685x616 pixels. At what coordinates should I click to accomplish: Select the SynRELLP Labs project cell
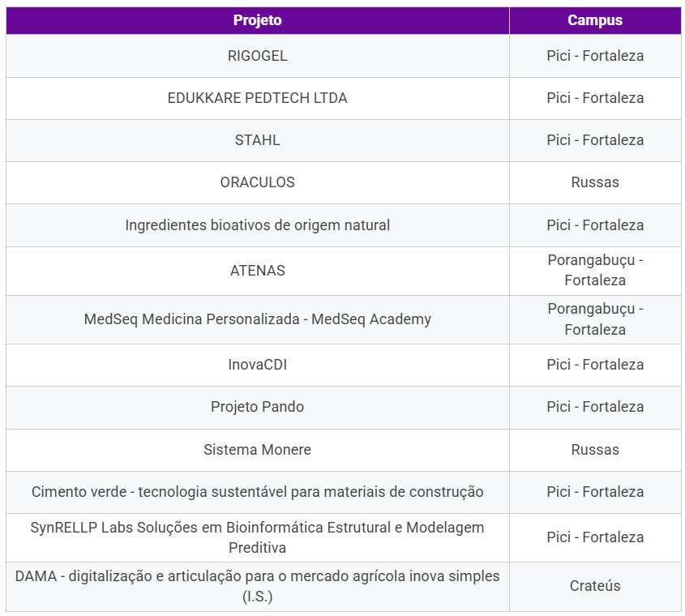pyautogui.click(x=257, y=537)
